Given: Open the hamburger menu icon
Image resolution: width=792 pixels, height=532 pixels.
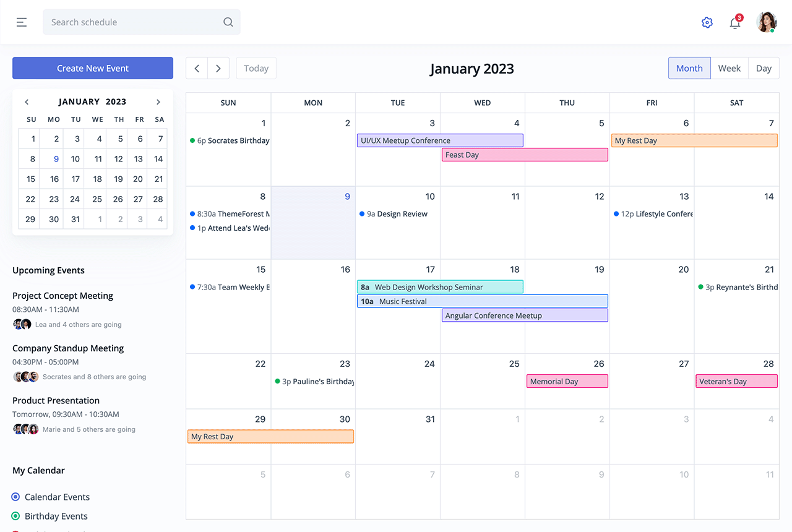Looking at the screenshot, I should click(22, 22).
